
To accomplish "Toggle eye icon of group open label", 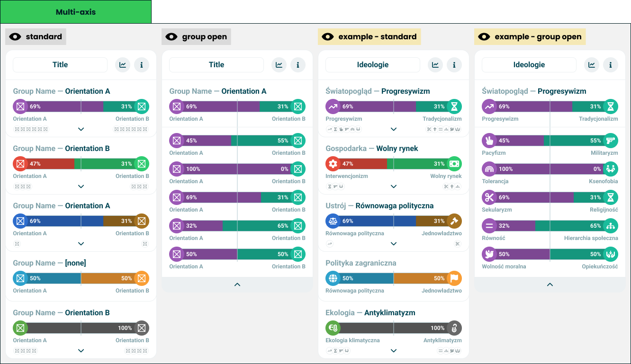I will (171, 37).
